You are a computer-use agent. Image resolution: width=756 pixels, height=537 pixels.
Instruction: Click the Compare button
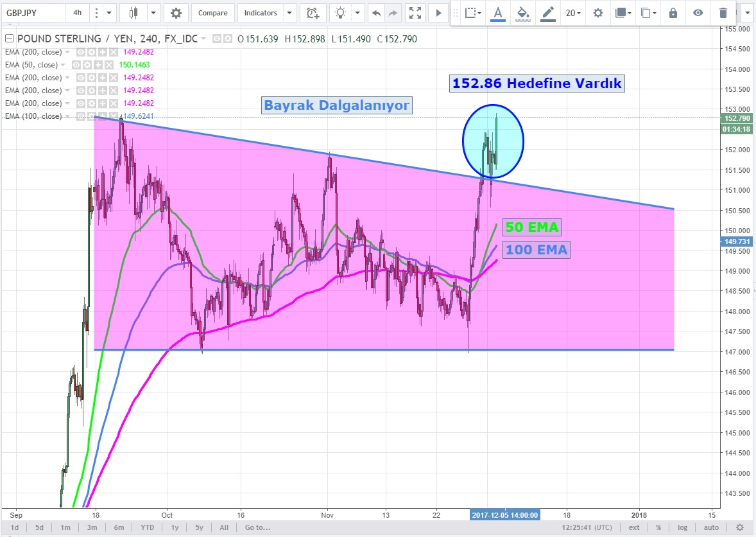212,13
